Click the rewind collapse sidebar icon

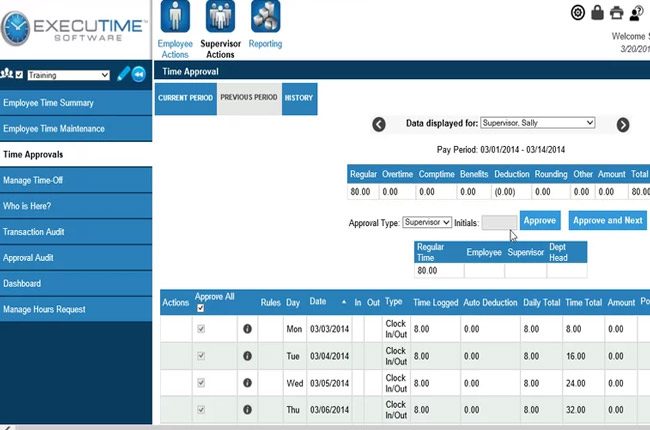coord(139,74)
